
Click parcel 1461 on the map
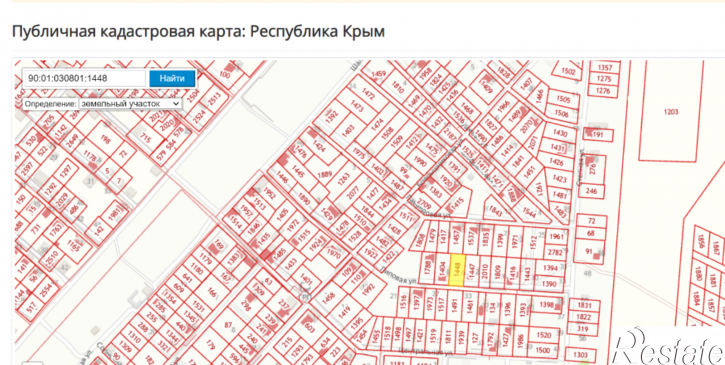tap(471, 306)
